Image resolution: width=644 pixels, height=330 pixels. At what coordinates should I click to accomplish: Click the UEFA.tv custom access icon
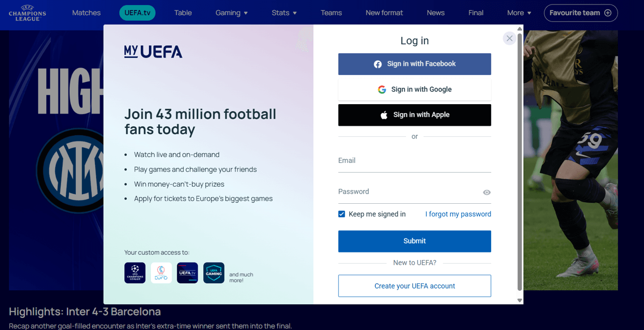point(187,272)
